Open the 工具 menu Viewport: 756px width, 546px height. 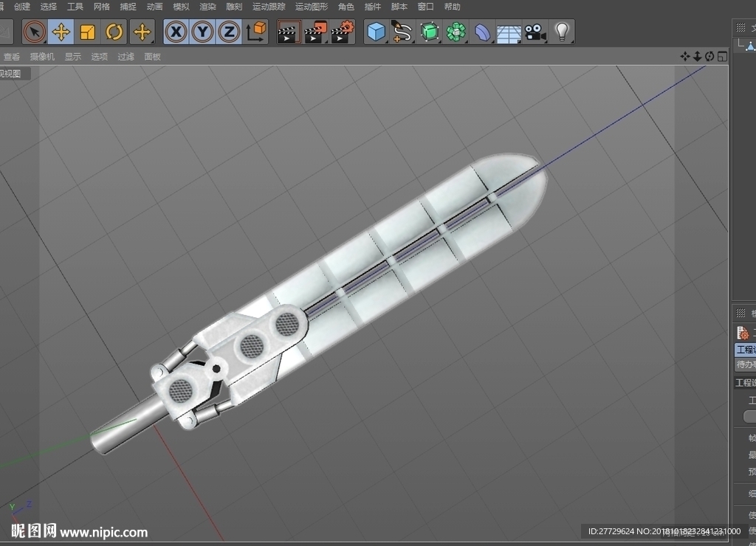click(x=75, y=7)
